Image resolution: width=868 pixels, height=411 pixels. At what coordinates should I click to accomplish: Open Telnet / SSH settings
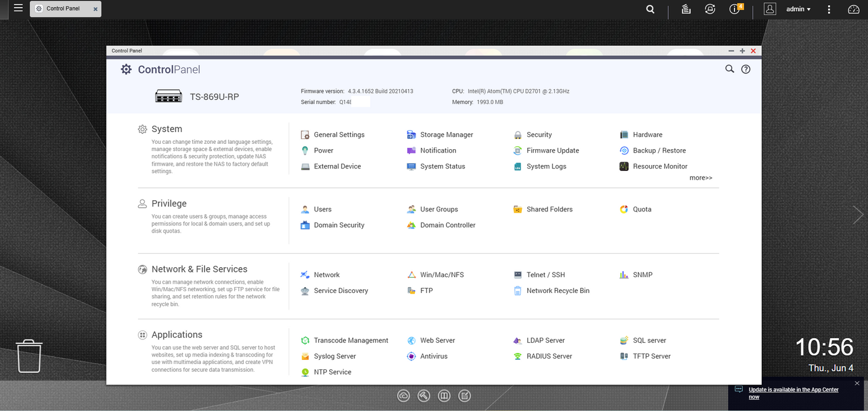point(539,275)
